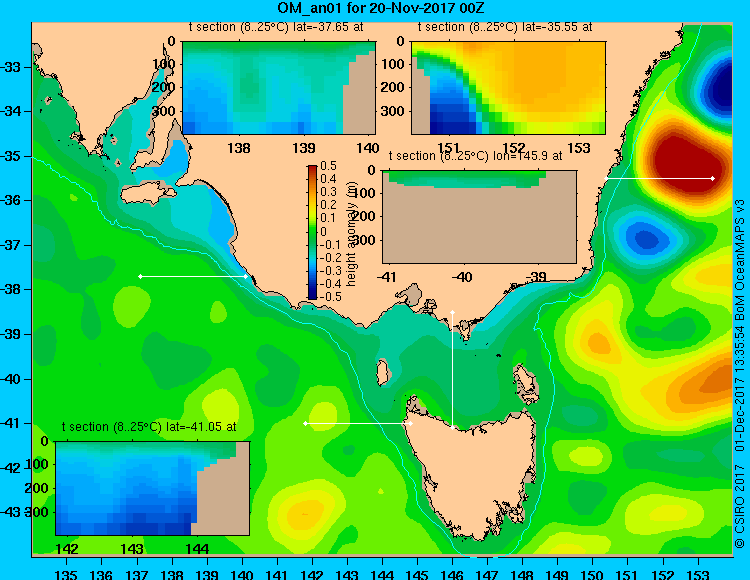Click the 146 longitude tick label on main map
The height and width of the screenshot is (580, 750).
(452, 574)
